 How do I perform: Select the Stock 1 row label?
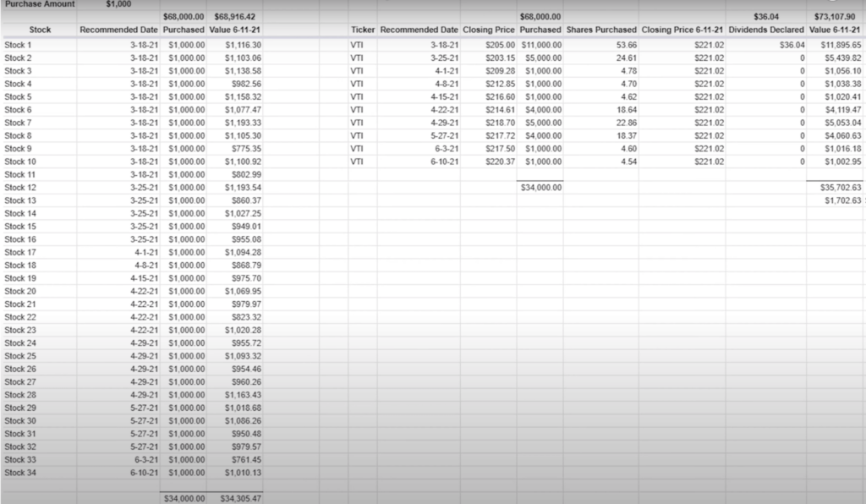pos(19,45)
